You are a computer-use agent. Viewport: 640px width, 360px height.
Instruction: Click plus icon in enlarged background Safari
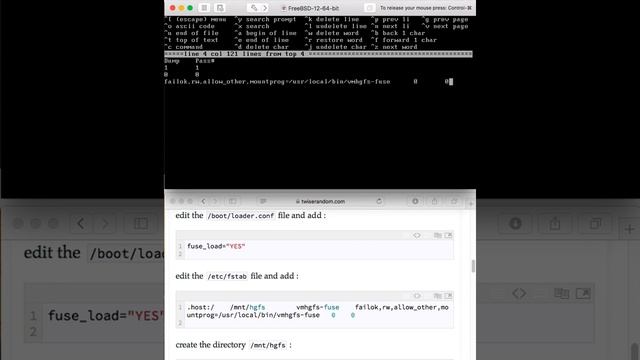click(629, 229)
